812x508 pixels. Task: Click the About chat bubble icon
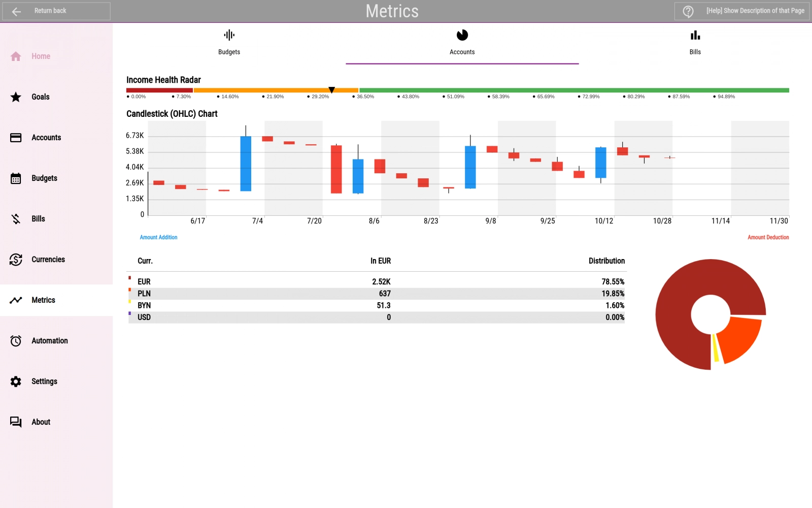point(16,422)
